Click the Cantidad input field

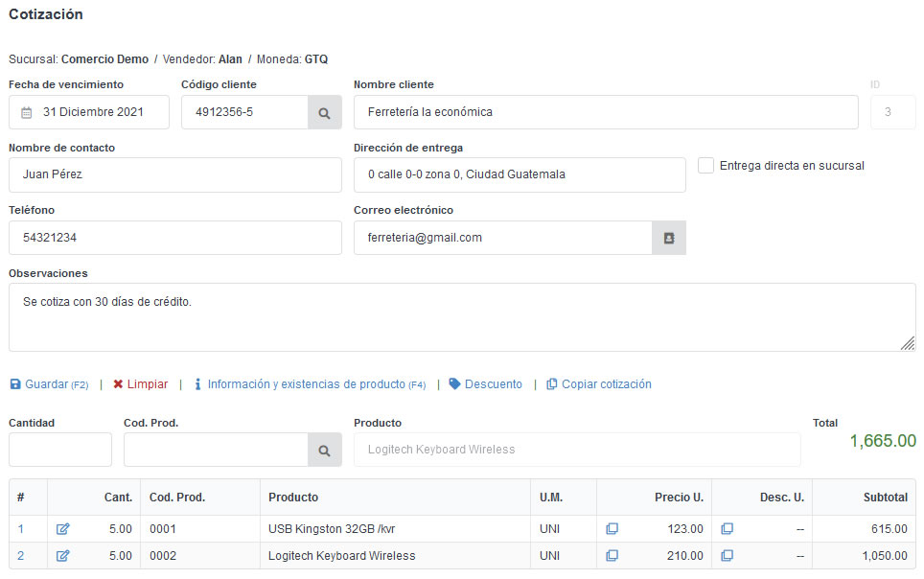pyautogui.click(x=60, y=450)
